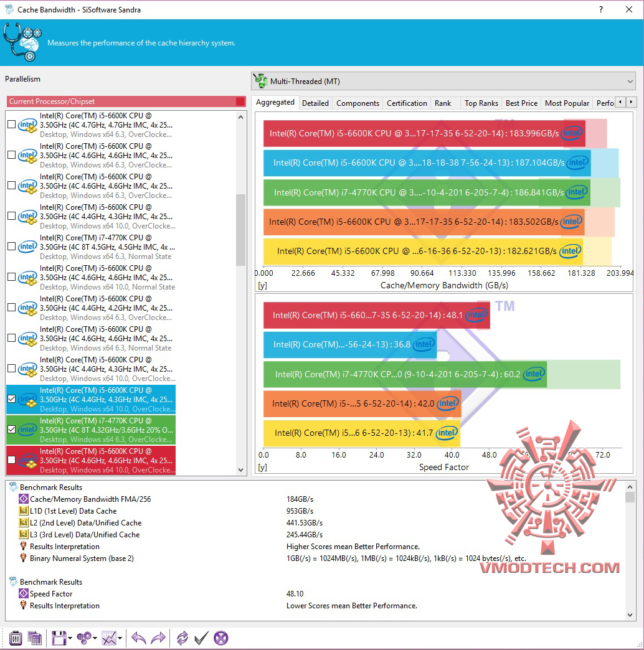Click the processor list scrollbar thumb
644x650 pixels.
coord(240,230)
